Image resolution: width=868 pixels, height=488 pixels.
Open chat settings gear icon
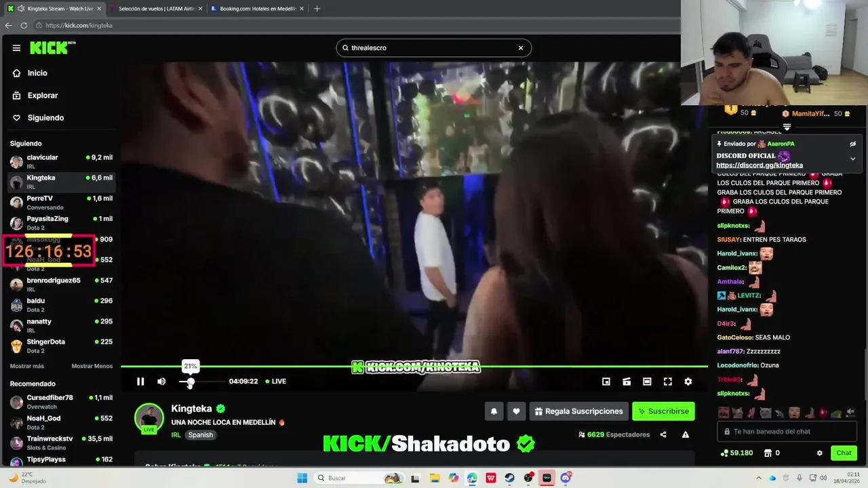coord(819,453)
